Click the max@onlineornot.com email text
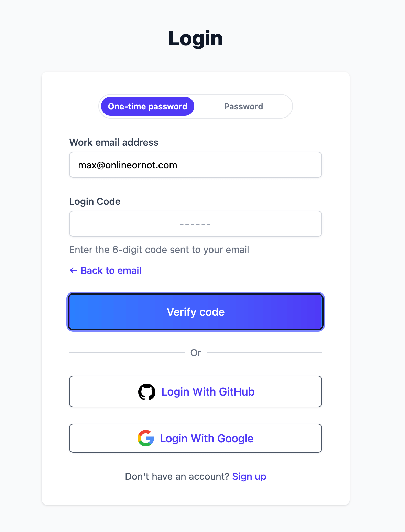This screenshot has height=532, width=405. [x=128, y=165]
